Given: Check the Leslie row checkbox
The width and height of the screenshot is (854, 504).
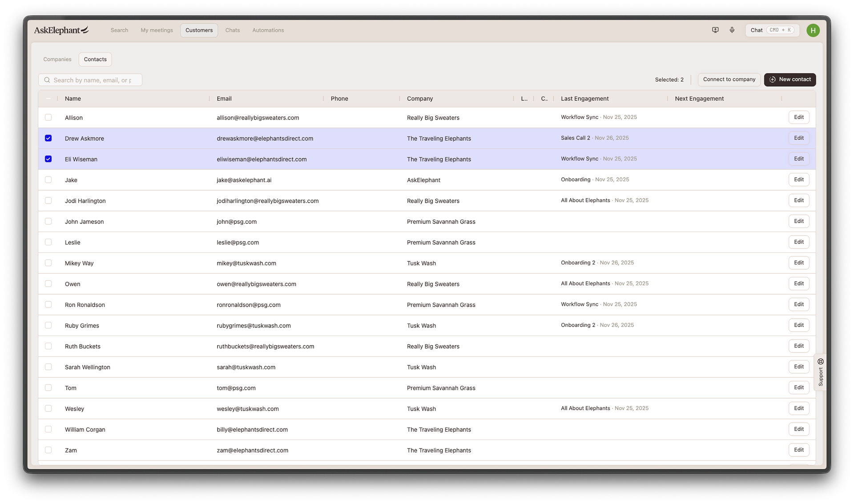Looking at the screenshot, I should pos(48,242).
